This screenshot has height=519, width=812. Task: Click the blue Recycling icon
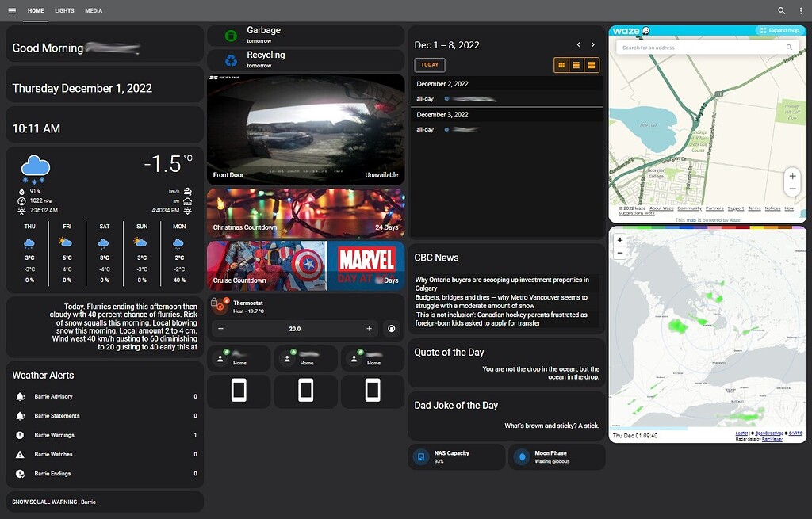click(231, 60)
